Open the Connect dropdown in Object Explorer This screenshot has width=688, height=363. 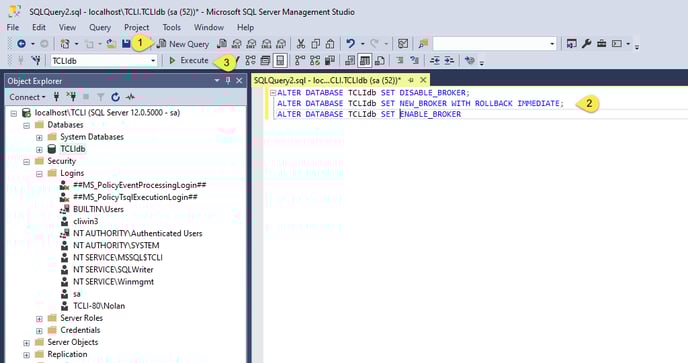28,97
